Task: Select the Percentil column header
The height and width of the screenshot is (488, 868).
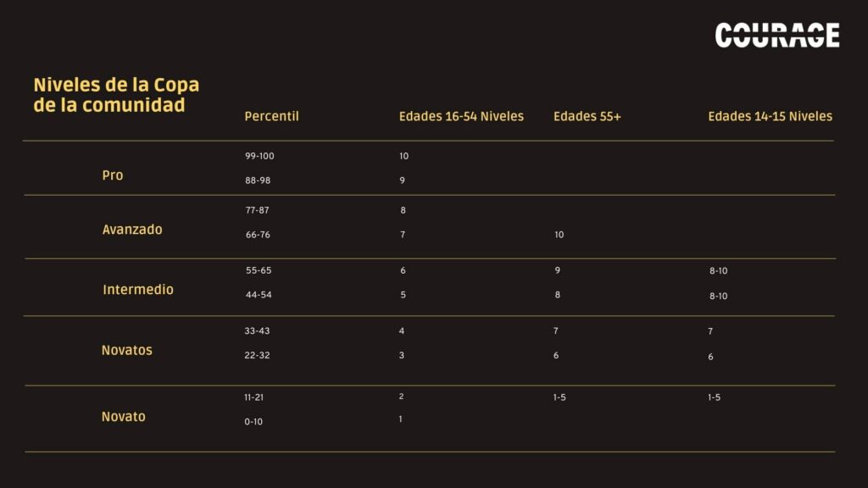Action: (271, 116)
